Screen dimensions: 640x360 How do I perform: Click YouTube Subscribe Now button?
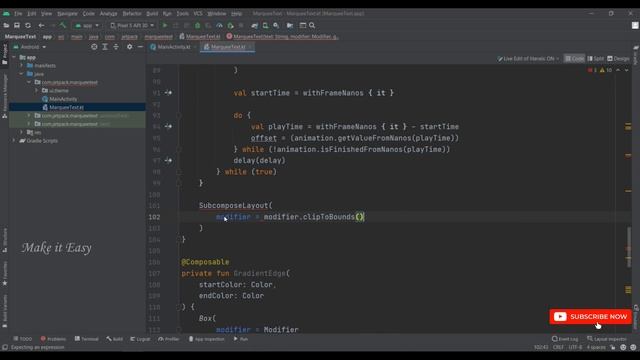point(590,317)
